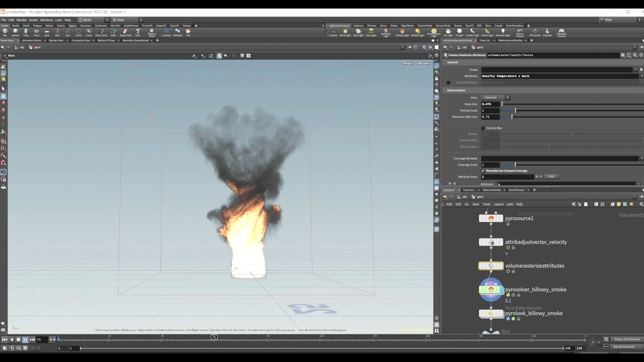Add a Portal Light from the shelf
Screen dimensions: 644x362
[488, 32]
